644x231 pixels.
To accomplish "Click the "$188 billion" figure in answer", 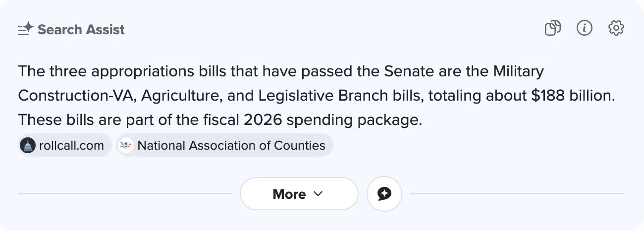I will 572,96.
